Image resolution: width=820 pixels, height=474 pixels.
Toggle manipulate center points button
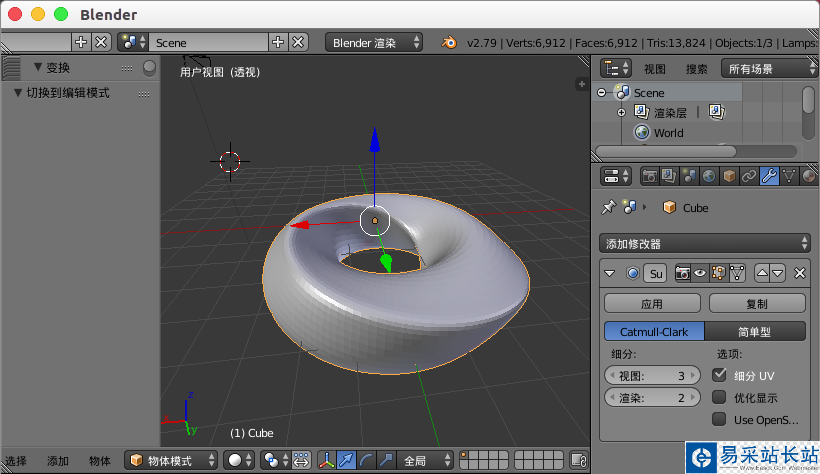[301, 460]
